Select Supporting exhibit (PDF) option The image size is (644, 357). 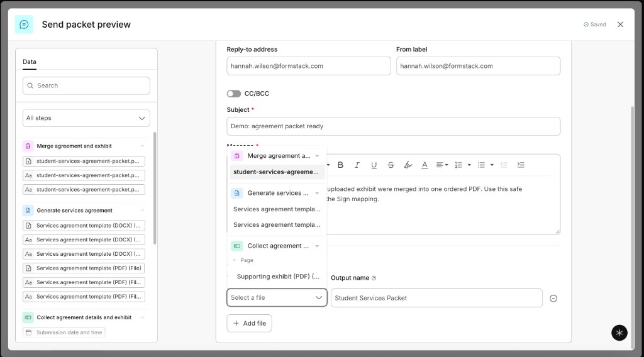[x=277, y=277]
